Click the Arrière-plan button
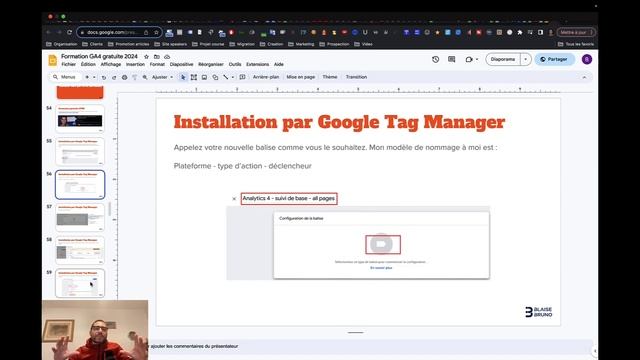Image resolution: width=640 pixels, height=360 pixels. point(266,77)
